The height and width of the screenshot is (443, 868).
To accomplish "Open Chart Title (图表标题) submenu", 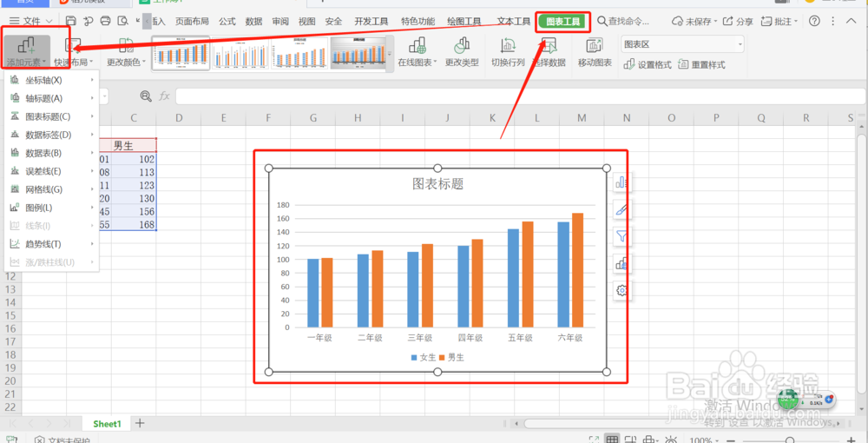I will tap(51, 117).
